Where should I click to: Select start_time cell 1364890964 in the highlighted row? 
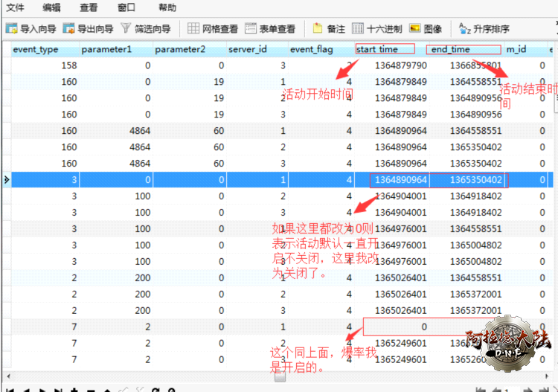tap(400, 180)
